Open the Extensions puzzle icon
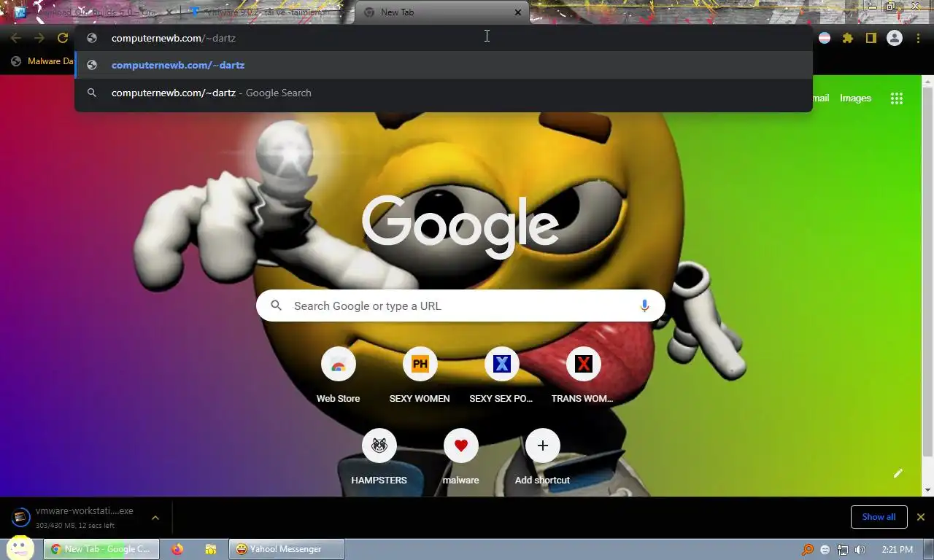This screenshot has height=560, width=934. (x=848, y=39)
